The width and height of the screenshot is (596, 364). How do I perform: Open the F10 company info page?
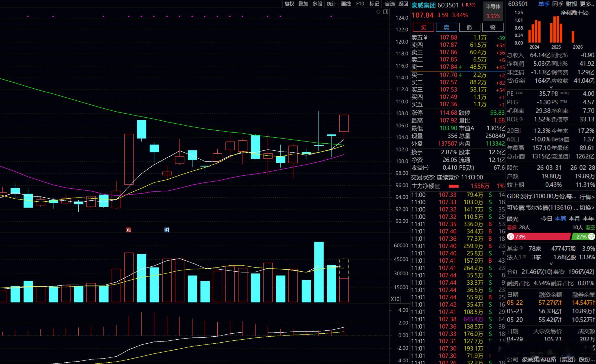coord(360,4)
